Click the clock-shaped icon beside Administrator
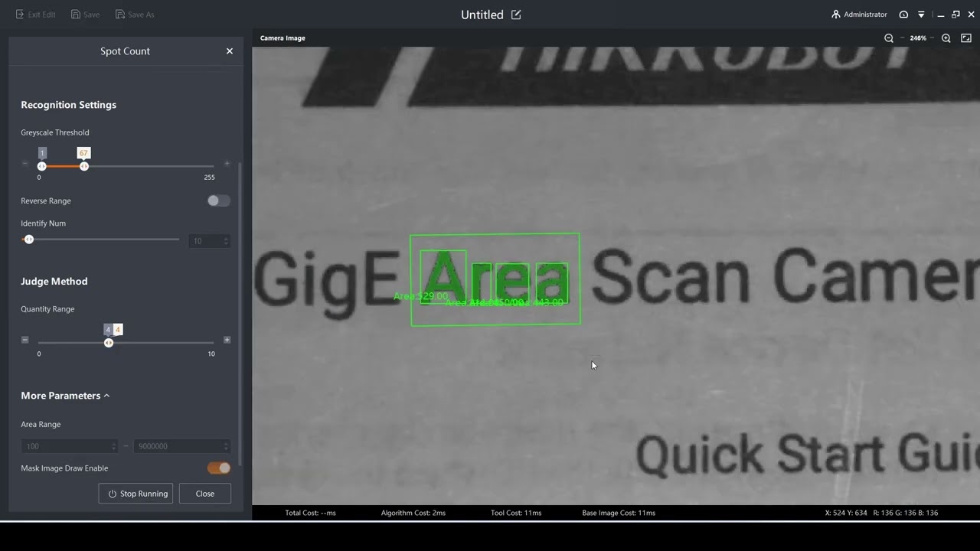The width and height of the screenshot is (980, 551). click(903, 15)
